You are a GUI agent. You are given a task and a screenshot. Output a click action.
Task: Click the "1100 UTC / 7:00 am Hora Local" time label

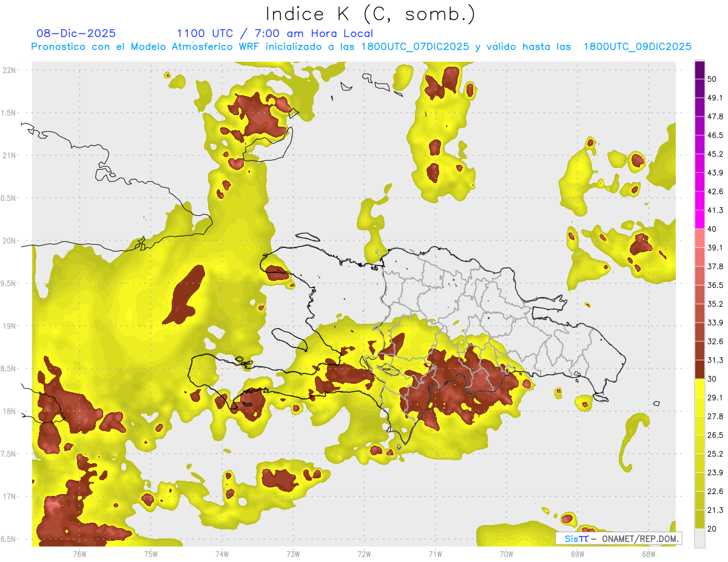pos(275,33)
